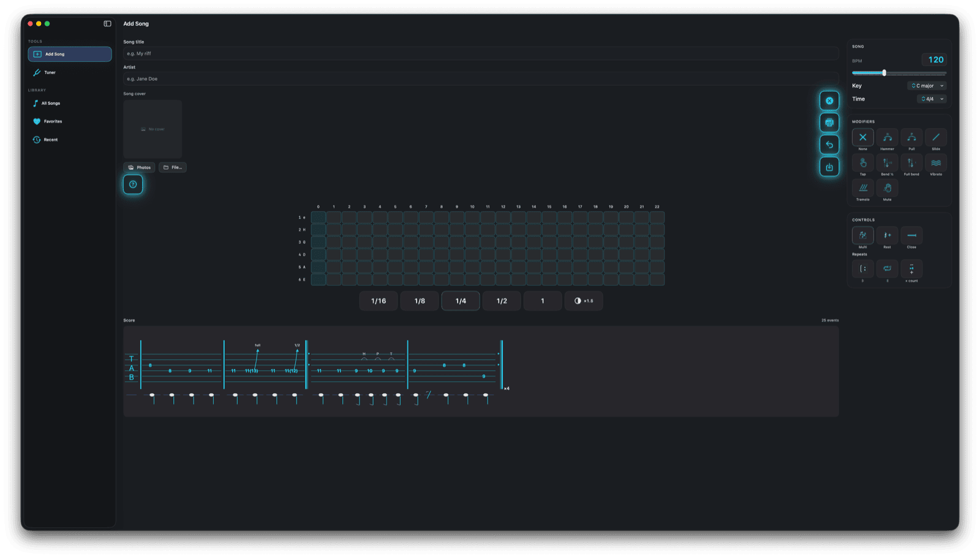The image size is (980, 558).
Task: Click fret 0 cell on string 1 e
Action: [318, 217]
